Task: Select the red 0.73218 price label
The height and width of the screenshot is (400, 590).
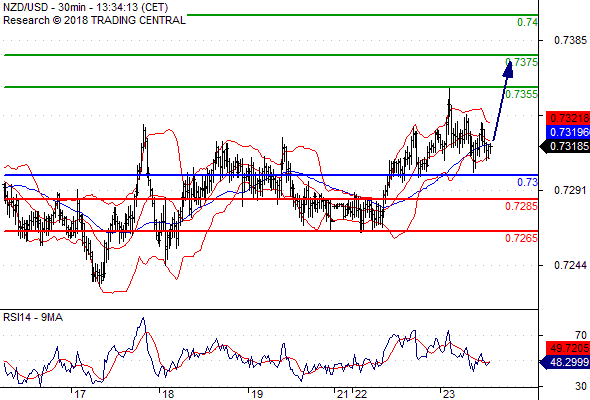Action: (568, 118)
